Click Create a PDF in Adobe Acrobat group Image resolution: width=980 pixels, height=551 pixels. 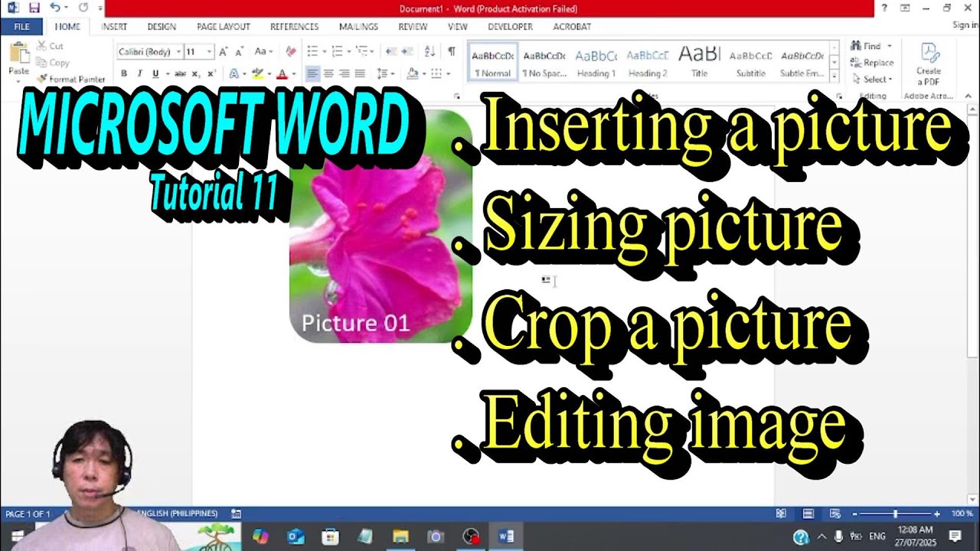point(929,64)
